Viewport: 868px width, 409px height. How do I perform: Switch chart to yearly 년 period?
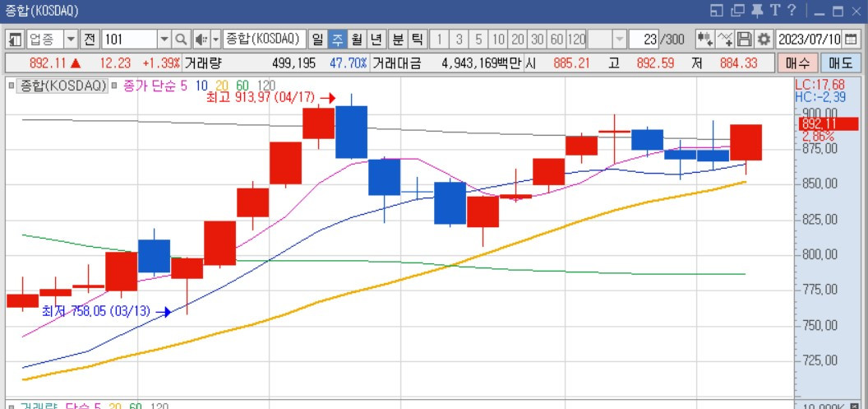(376, 40)
